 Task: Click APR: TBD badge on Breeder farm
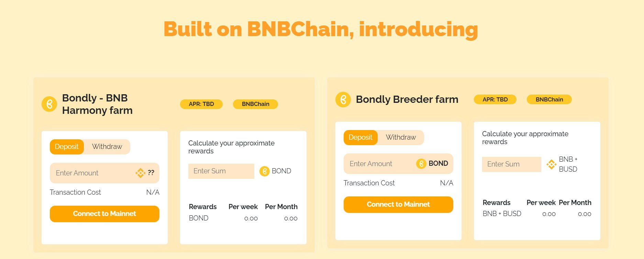[x=495, y=100]
